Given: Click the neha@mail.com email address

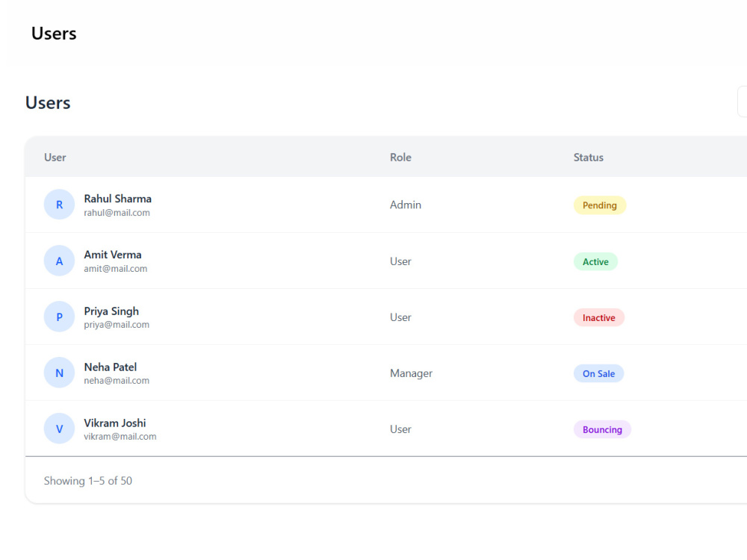Looking at the screenshot, I should (117, 381).
